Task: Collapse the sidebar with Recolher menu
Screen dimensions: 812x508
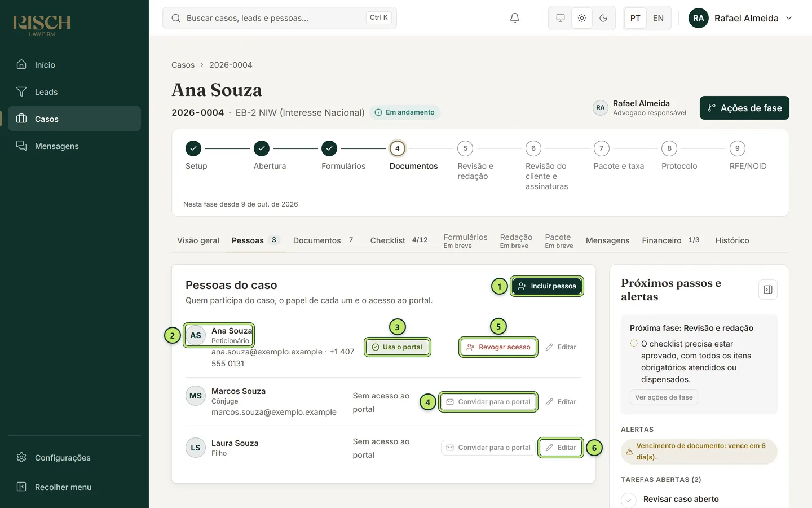Action: (x=74, y=487)
